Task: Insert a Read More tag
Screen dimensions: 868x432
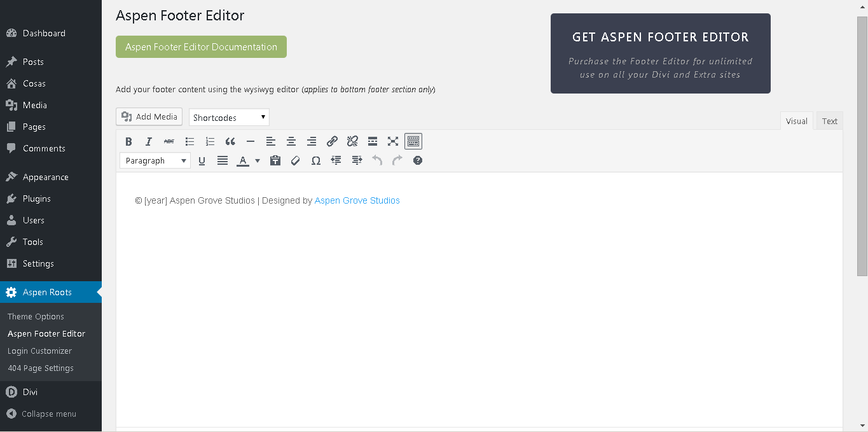Action: (373, 141)
